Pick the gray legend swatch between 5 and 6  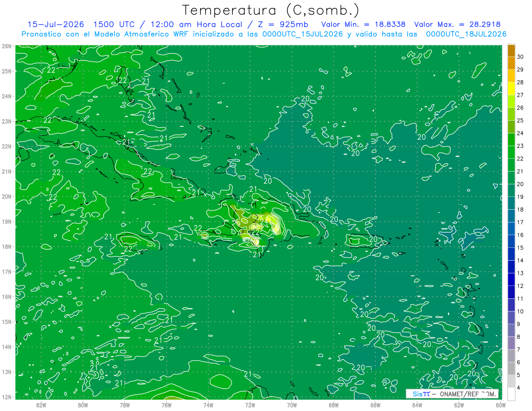pos(511,368)
